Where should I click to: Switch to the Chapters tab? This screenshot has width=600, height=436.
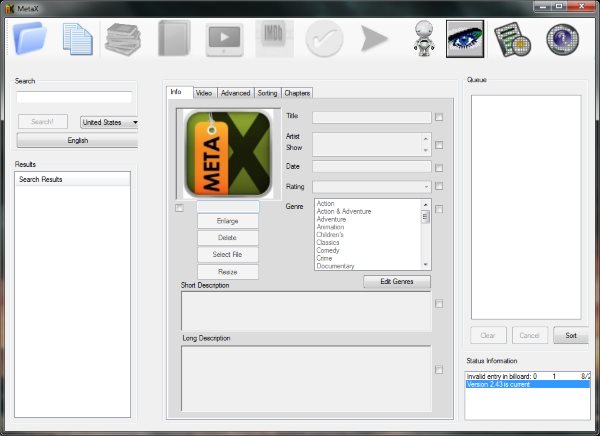pyautogui.click(x=297, y=93)
